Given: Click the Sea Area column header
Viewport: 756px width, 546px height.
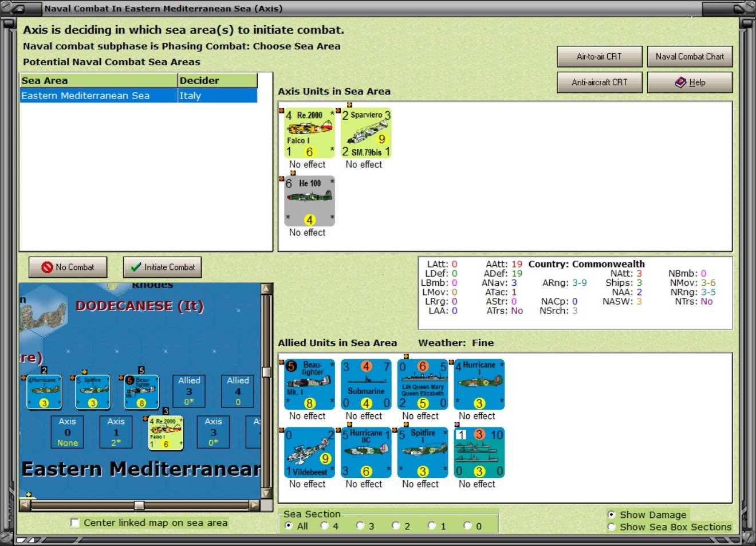Looking at the screenshot, I should [x=99, y=81].
